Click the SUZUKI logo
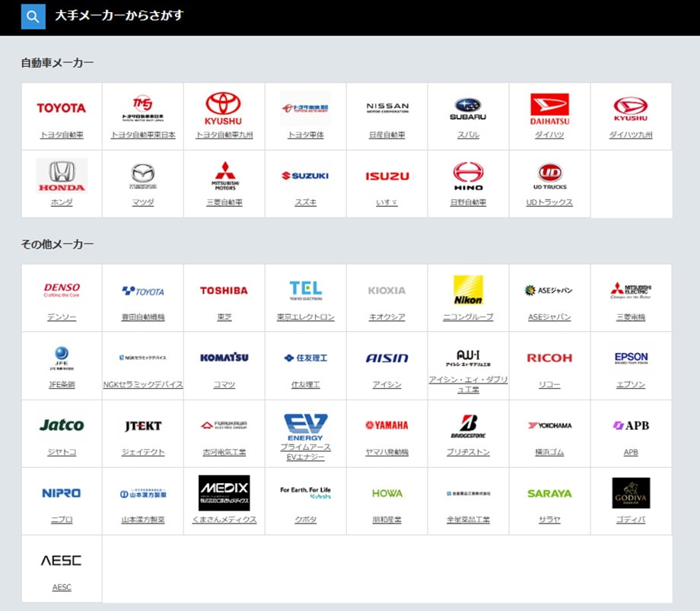The height and width of the screenshot is (611, 700). (305, 176)
